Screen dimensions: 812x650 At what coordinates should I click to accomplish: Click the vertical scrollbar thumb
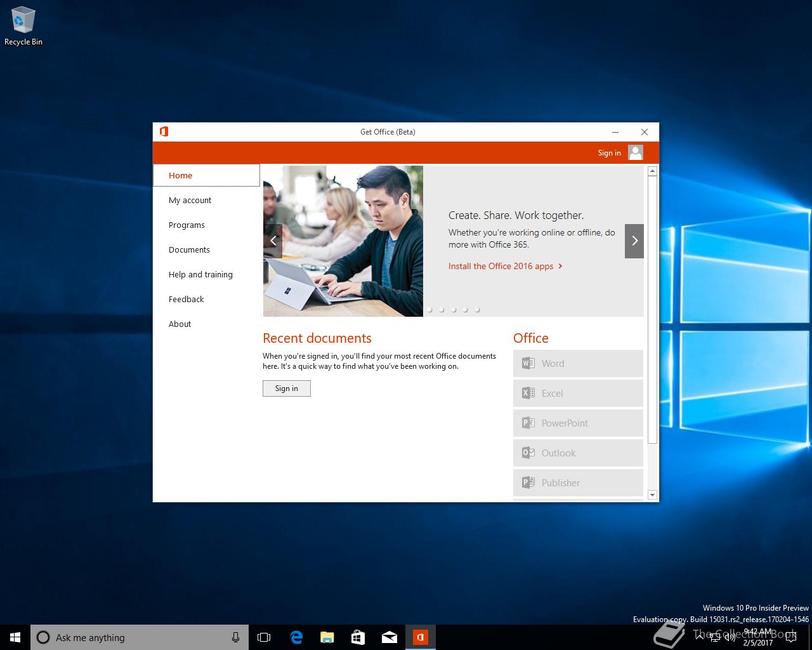click(652, 310)
